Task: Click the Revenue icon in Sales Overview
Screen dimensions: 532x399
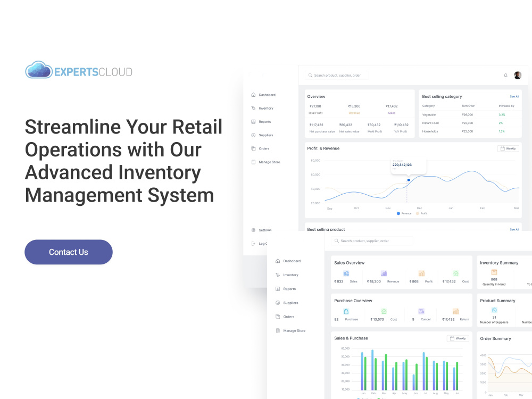Action: pyautogui.click(x=384, y=273)
